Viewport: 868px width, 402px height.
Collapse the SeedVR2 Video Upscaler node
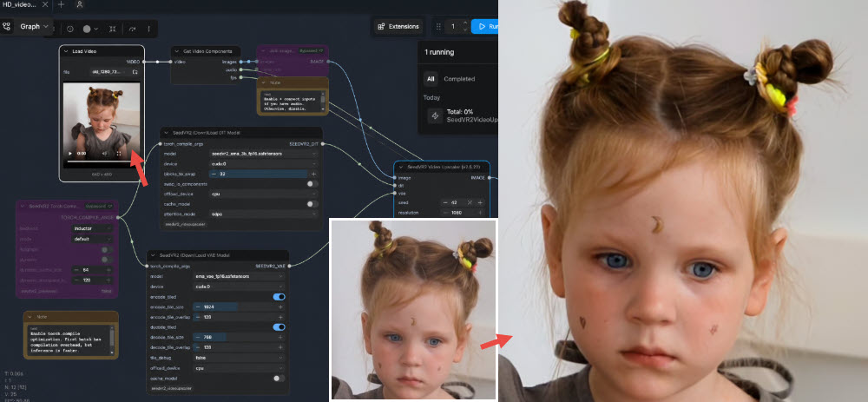click(402, 166)
